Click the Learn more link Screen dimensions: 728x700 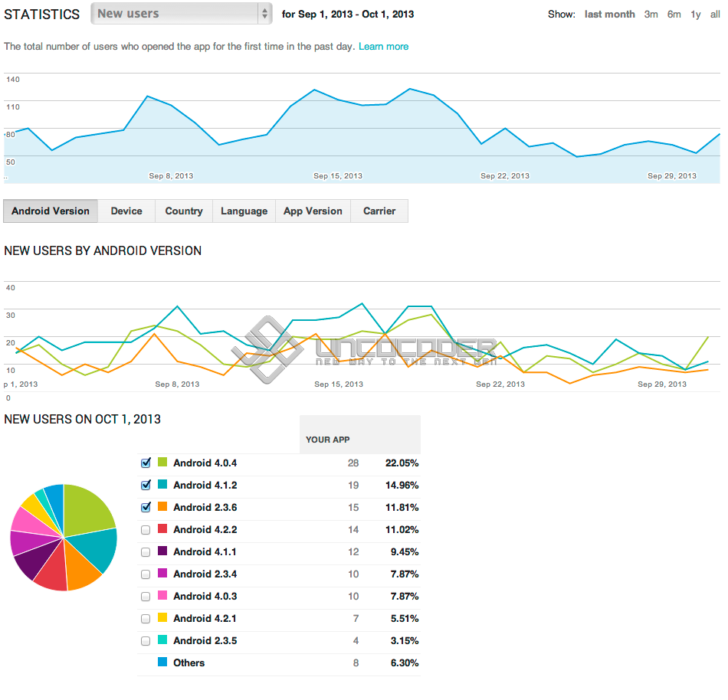pos(383,47)
